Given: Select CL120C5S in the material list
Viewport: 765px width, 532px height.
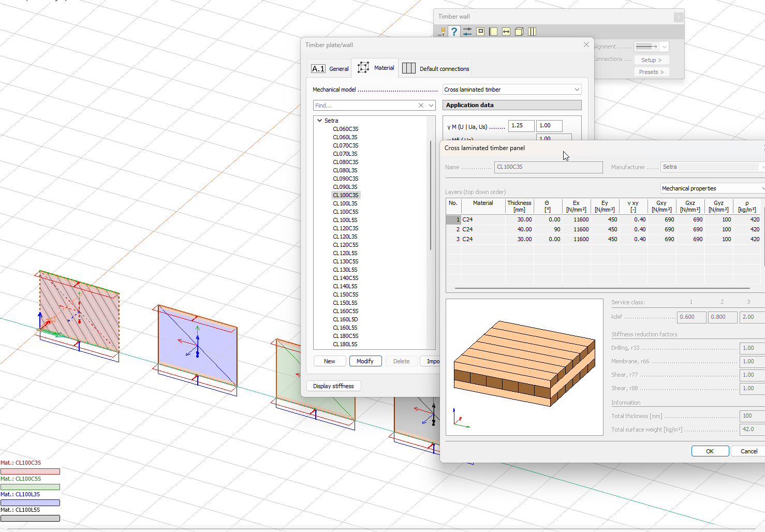Looking at the screenshot, I should 345,245.
